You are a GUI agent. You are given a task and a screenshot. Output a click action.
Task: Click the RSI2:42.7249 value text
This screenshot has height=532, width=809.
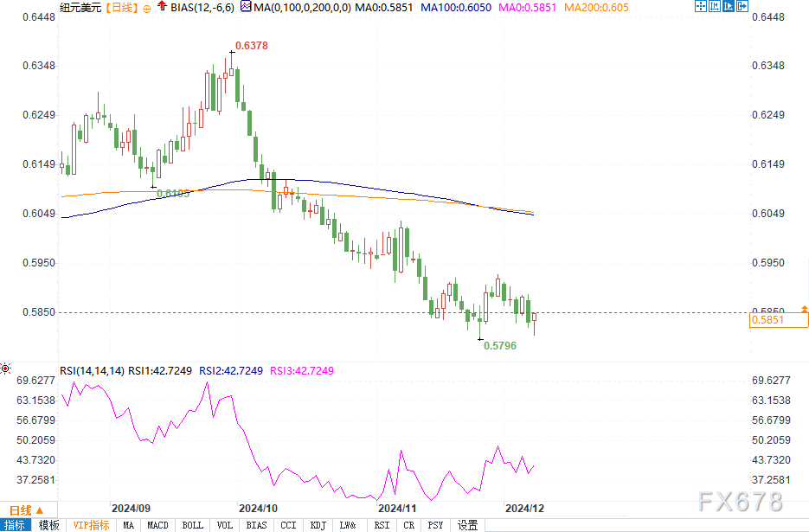pyautogui.click(x=231, y=370)
